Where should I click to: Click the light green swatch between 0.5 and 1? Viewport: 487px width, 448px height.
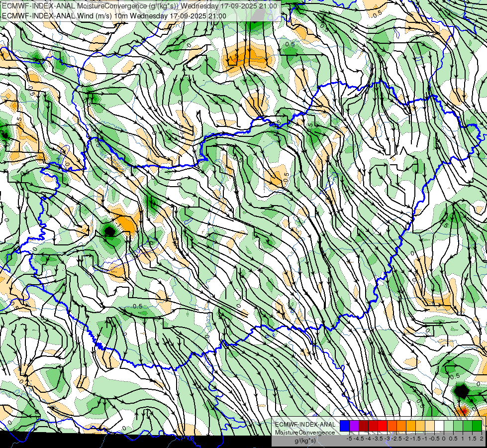click(x=458, y=426)
